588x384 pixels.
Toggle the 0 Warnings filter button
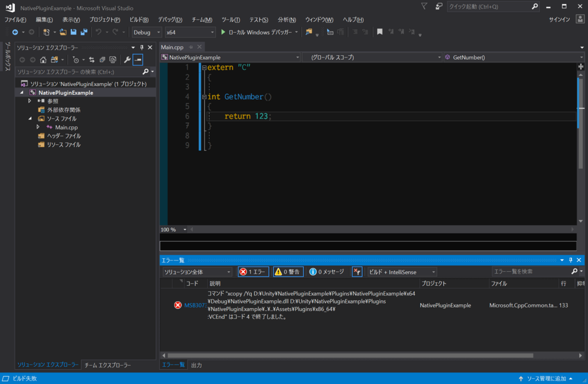point(288,272)
